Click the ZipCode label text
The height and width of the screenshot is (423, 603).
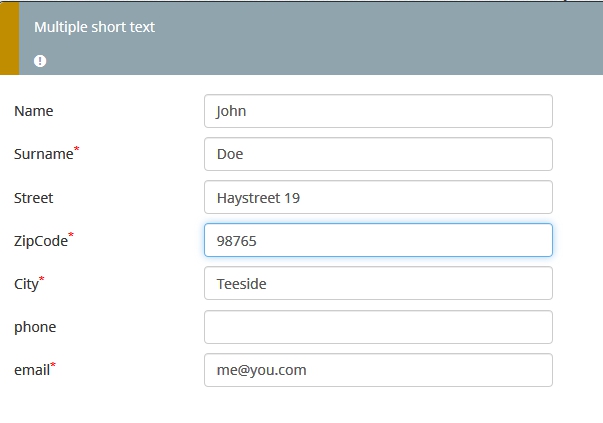pos(40,241)
